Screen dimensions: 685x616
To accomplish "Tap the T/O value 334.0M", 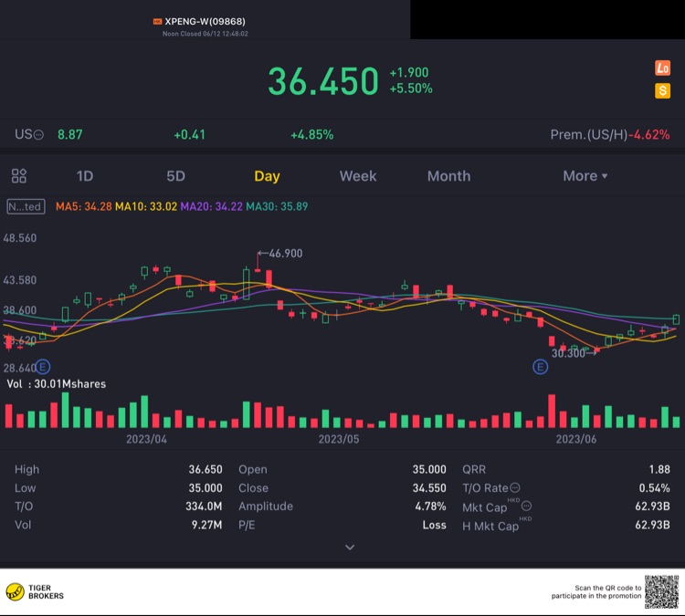I will 204,506.
